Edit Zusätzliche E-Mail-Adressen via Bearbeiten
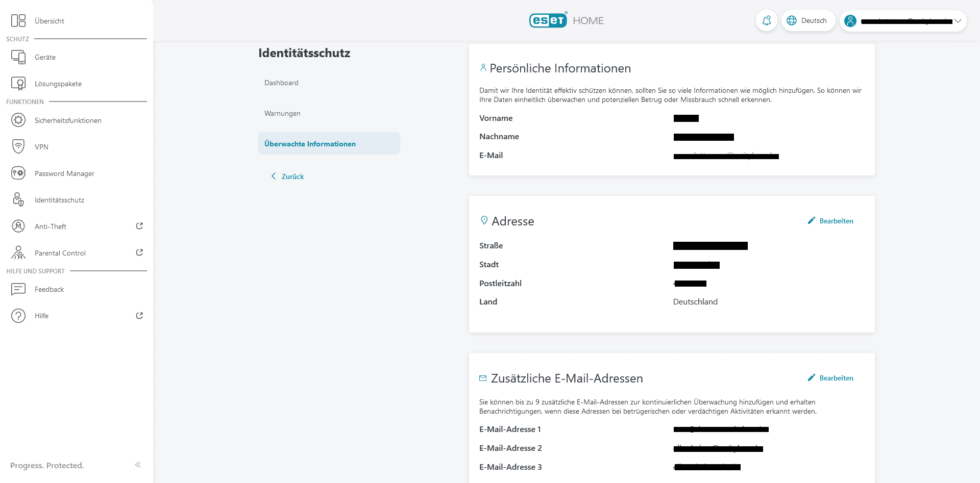 (830, 378)
